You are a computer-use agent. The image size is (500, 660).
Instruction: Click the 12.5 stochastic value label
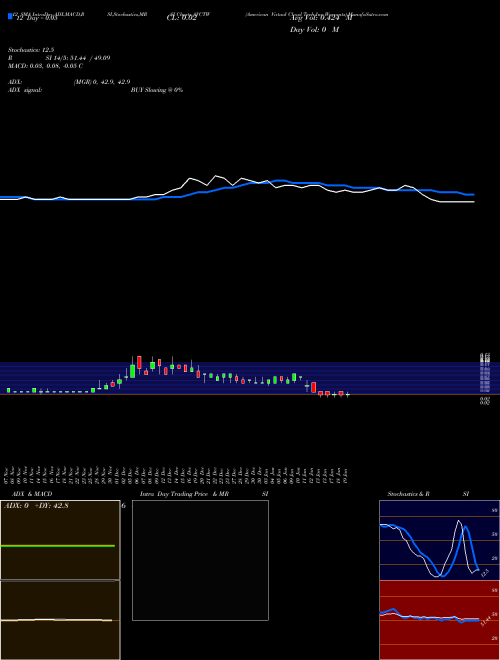pos(484,573)
